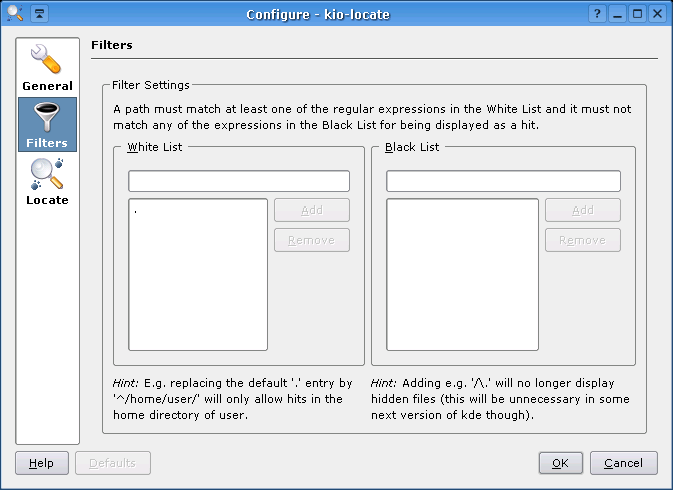Confirm settings with OK
The height and width of the screenshot is (490, 673).
[560, 463]
